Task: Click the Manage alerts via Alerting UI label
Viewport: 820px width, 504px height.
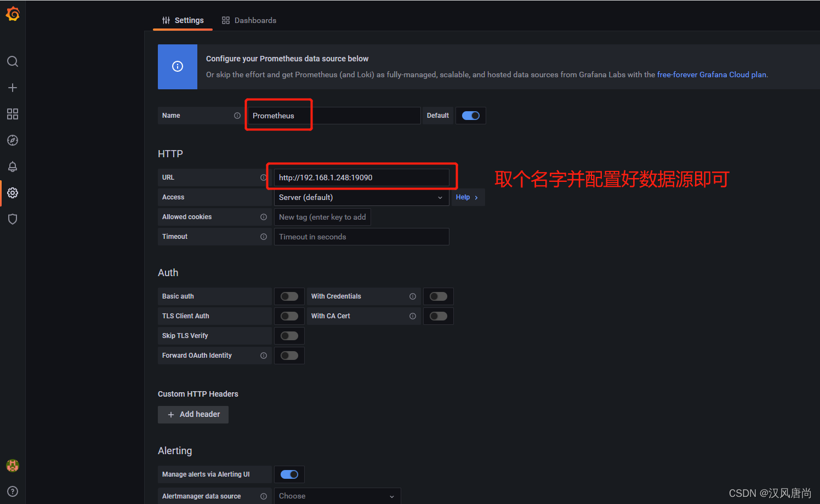Action: (x=206, y=474)
